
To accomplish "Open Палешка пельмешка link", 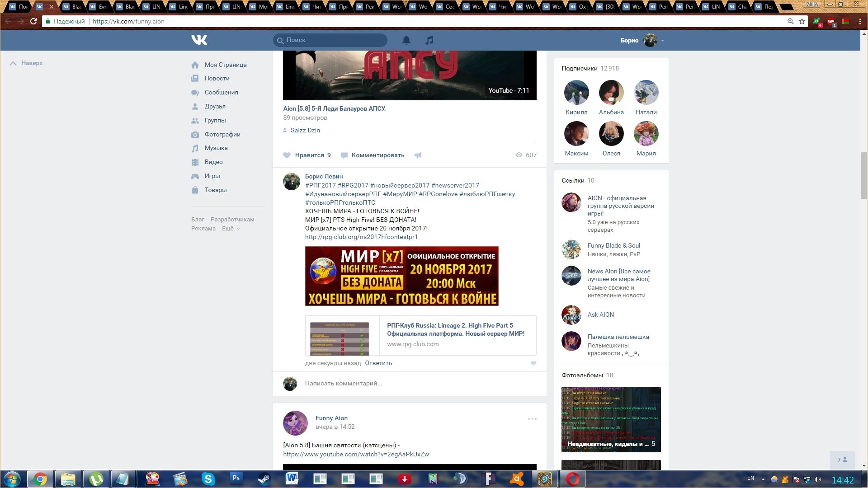I will tap(618, 337).
